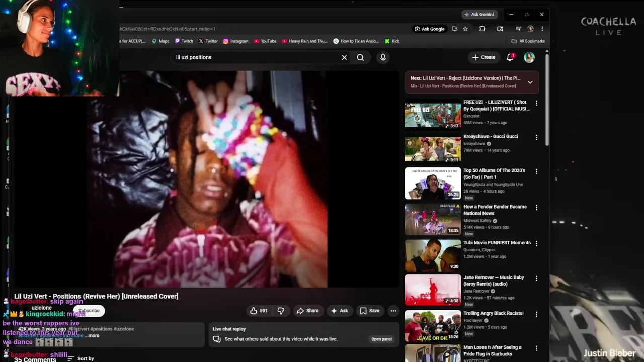
Task: Open the YouTube notifications bell
Action: (510, 57)
